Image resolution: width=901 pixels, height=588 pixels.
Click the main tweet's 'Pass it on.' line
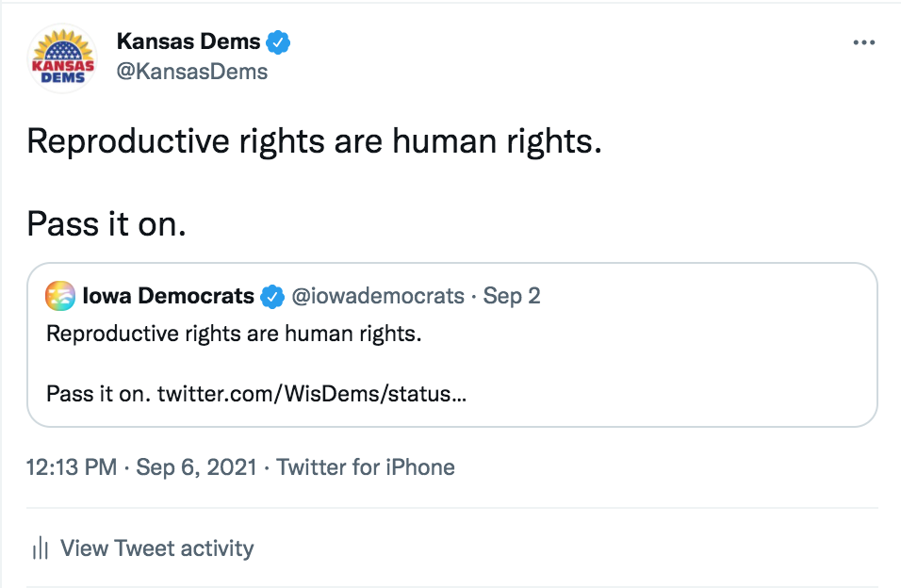point(106,223)
